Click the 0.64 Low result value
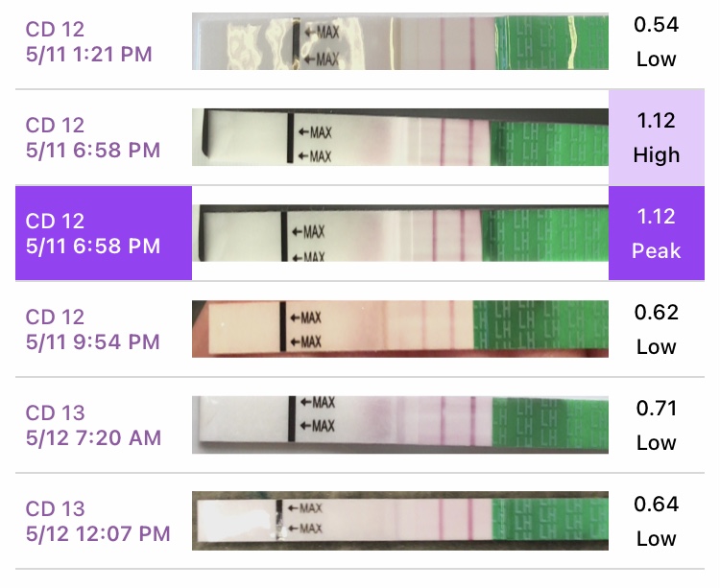Viewport: 720px width, 588px height. (x=657, y=521)
